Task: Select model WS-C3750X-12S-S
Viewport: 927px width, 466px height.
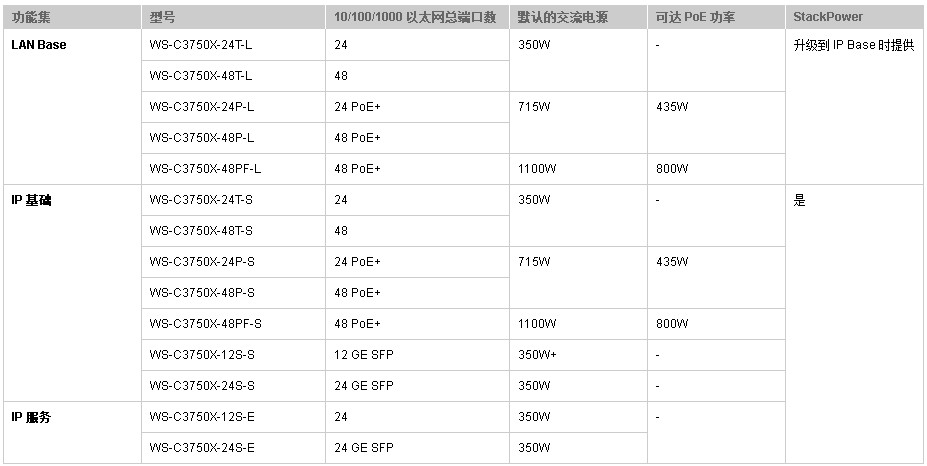Action: (x=234, y=355)
